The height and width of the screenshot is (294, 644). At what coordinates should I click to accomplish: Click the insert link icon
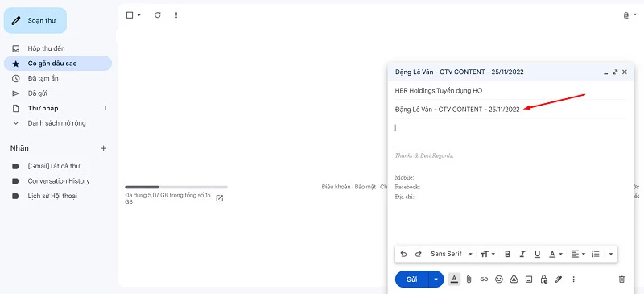pyautogui.click(x=484, y=280)
